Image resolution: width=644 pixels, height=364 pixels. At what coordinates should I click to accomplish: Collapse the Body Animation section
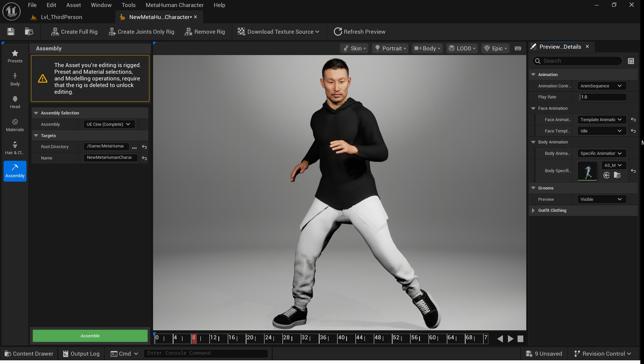[533, 142]
